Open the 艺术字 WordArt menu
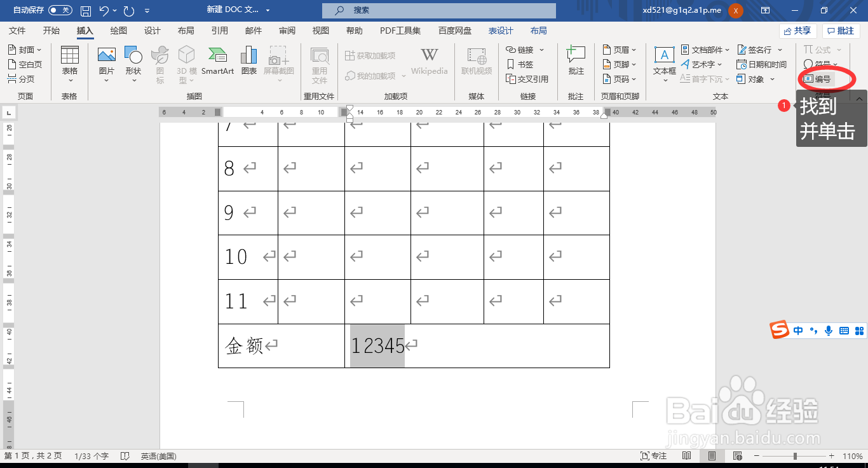Screen dimensions: 868x468 click(702, 64)
